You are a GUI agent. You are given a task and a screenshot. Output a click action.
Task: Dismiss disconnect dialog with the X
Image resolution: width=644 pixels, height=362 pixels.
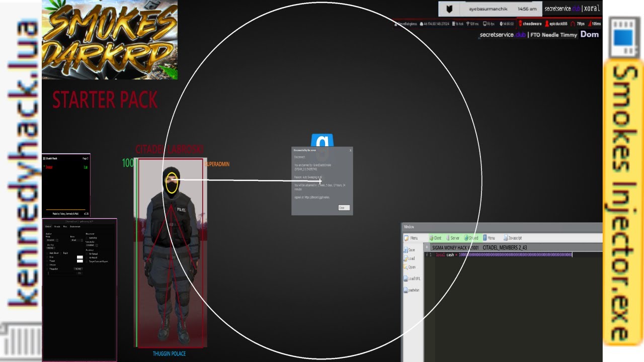click(350, 150)
